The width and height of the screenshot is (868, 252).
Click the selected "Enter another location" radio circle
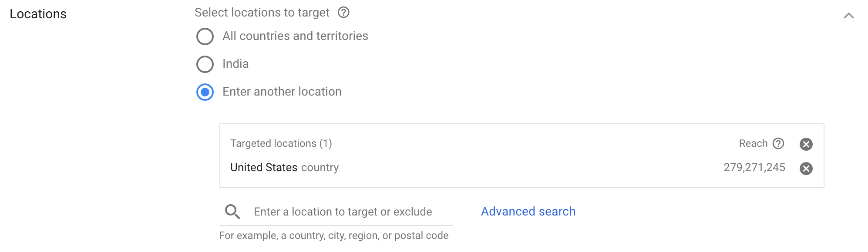(205, 92)
